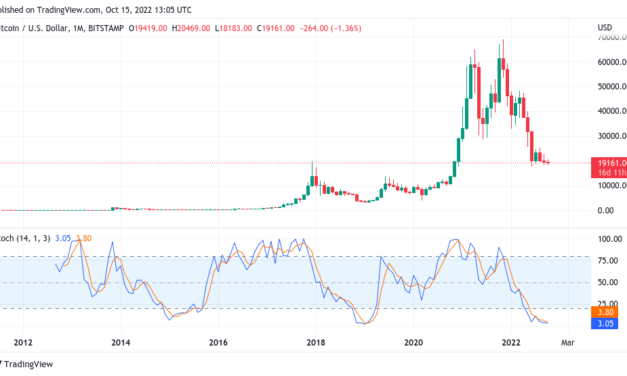
Task: Click the 40000.00 price axis label
Action: pyautogui.click(x=612, y=111)
